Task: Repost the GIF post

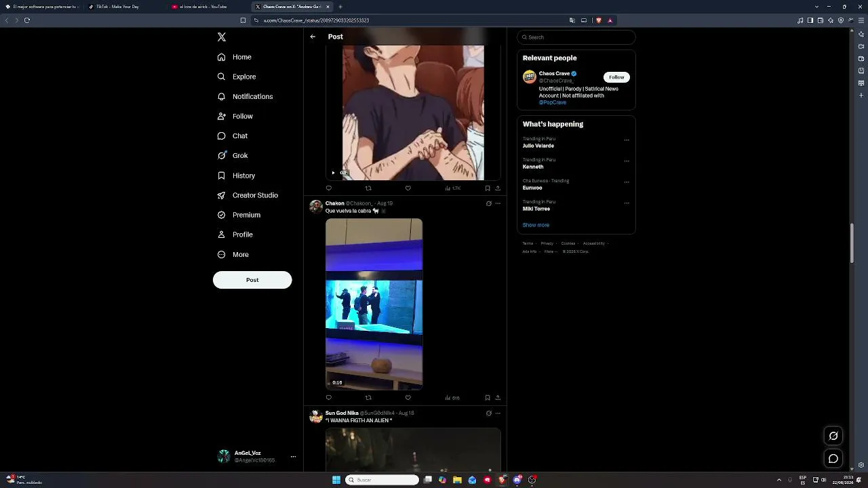Action: (368, 188)
